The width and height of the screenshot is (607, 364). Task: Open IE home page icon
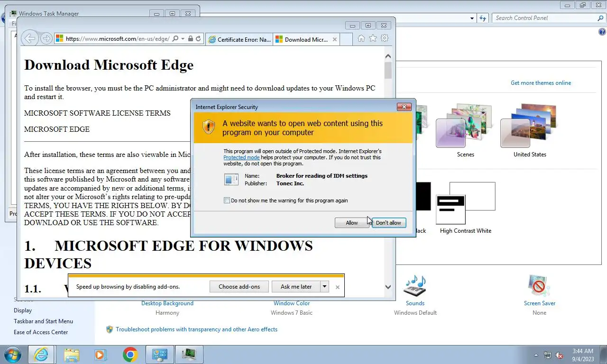click(361, 38)
